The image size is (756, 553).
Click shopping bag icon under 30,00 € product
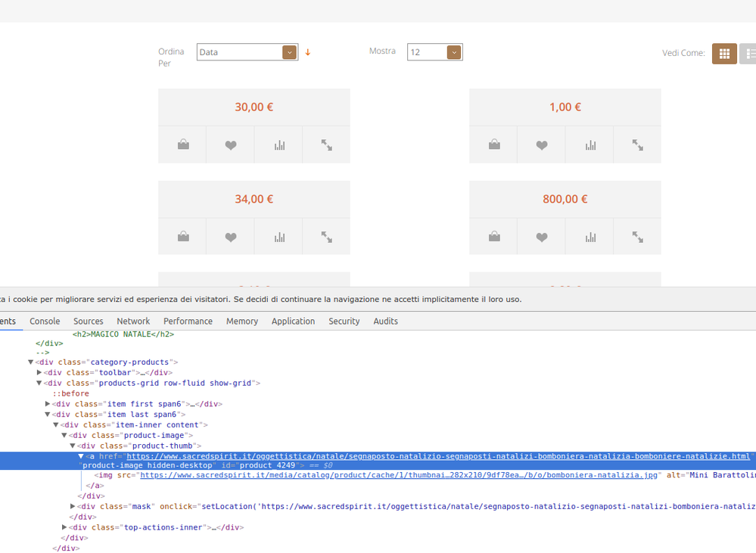click(183, 144)
